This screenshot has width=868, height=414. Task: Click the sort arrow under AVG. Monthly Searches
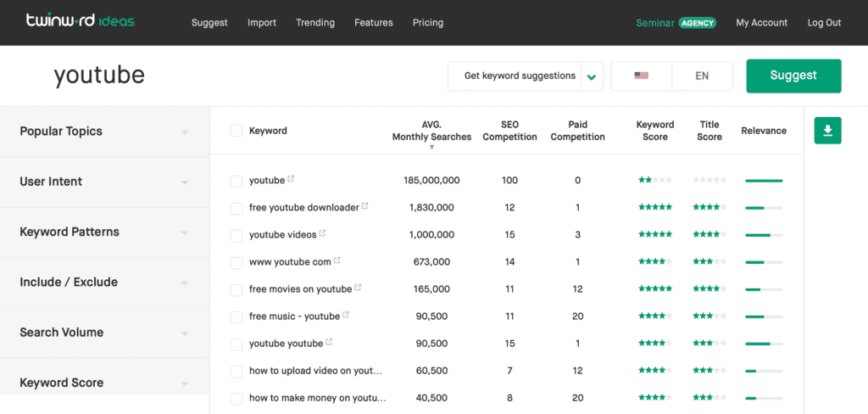[x=431, y=148]
